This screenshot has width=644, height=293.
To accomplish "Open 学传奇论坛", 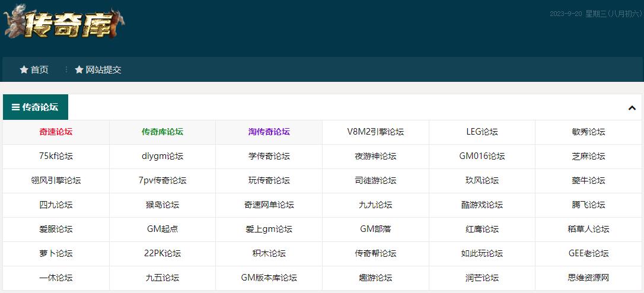I will [269, 156].
